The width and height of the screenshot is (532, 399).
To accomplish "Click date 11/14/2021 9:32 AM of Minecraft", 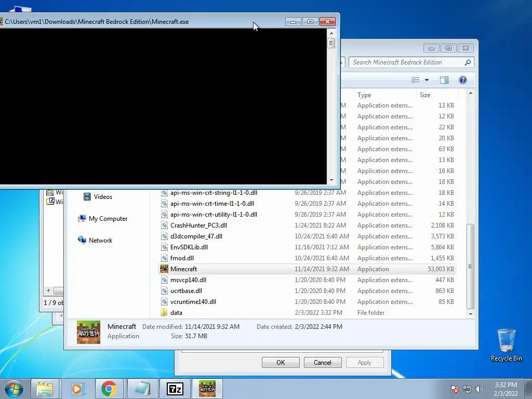I will coord(322,269).
